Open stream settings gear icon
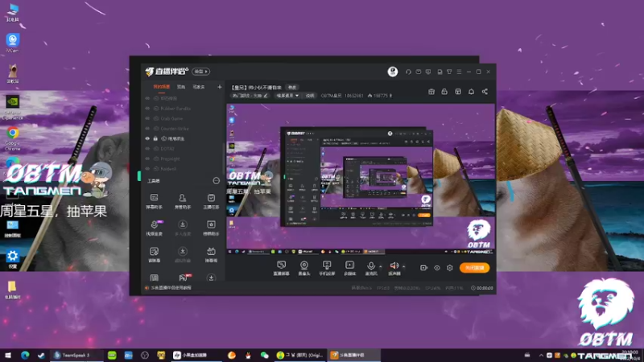Viewport: 644px width, 362px height. click(x=450, y=268)
